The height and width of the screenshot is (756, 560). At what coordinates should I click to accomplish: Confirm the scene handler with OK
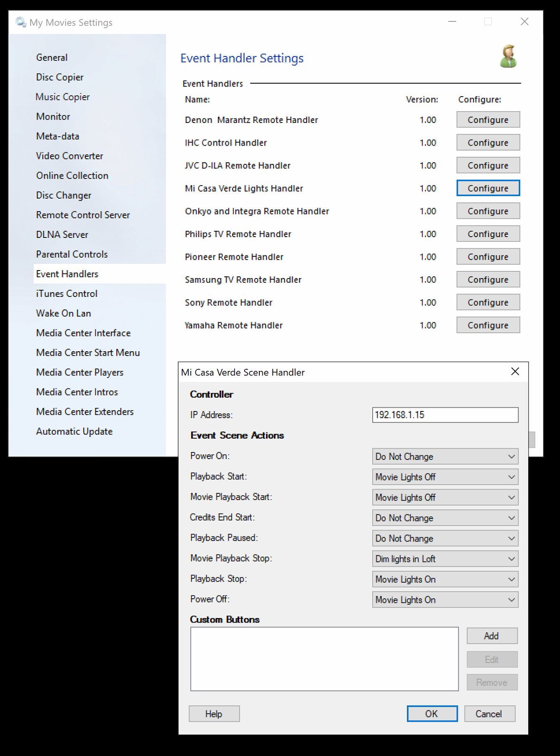pyautogui.click(x=432, y=714)
